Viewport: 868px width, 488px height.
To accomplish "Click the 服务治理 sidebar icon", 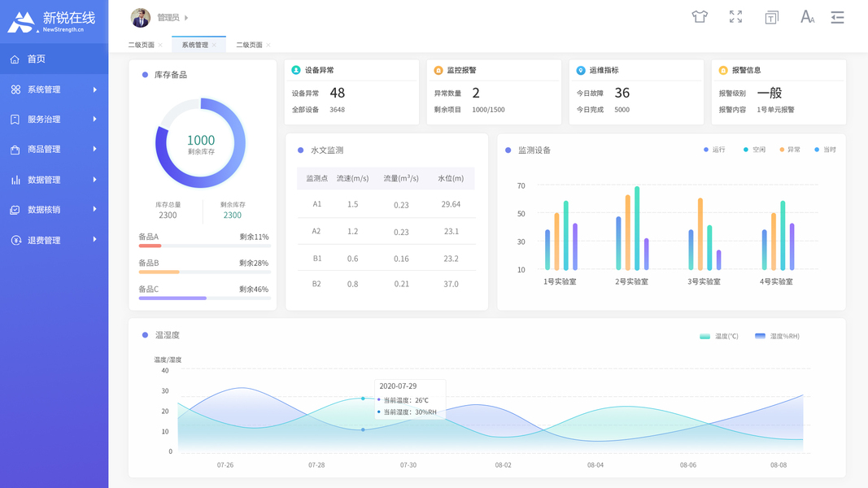I will (15, 119).
